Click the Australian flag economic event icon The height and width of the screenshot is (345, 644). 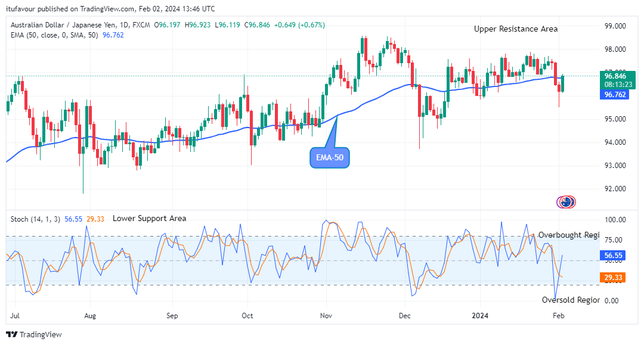click(x=563, y=202)
